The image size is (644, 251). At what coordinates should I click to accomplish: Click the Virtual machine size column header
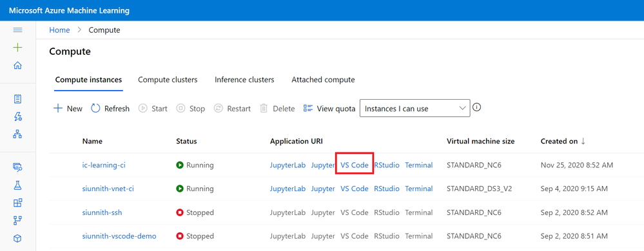(x=480, y=141)
